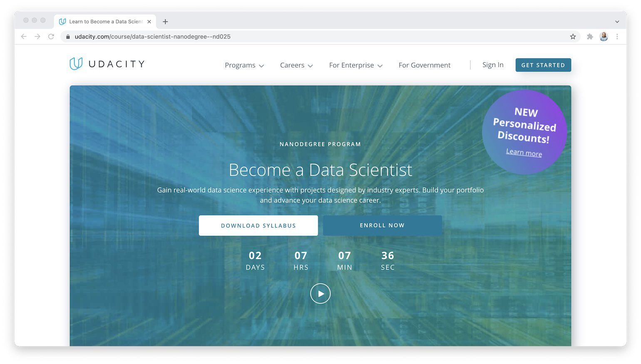Expand the Programs dropdown
This screenshot has width=641, height=364.
click(244, 65)
